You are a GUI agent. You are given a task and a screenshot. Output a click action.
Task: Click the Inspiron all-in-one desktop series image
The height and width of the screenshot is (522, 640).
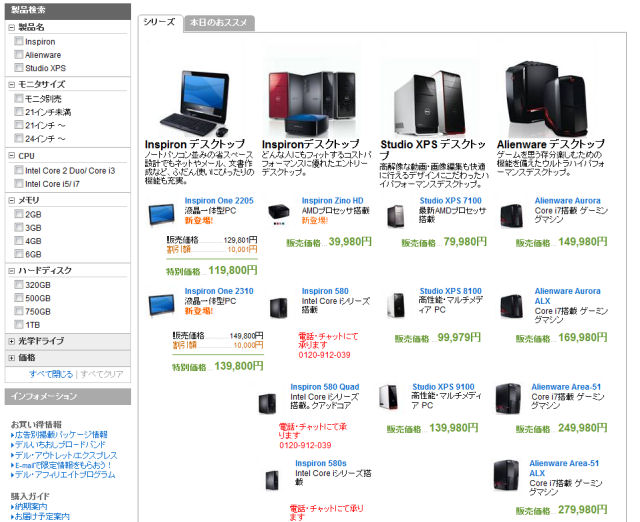(x=194, y=103)
